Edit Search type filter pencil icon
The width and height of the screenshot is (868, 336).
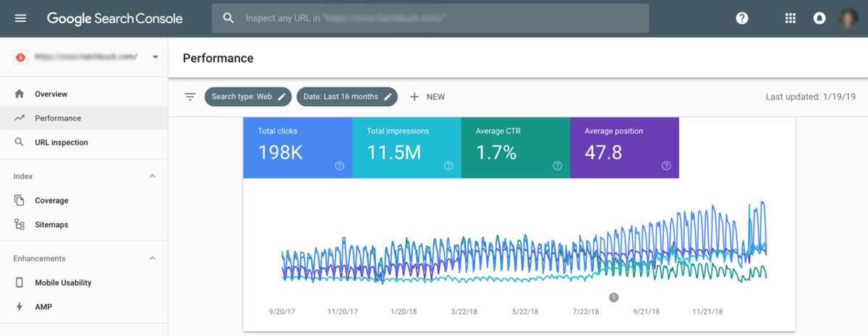coord(282,97)
